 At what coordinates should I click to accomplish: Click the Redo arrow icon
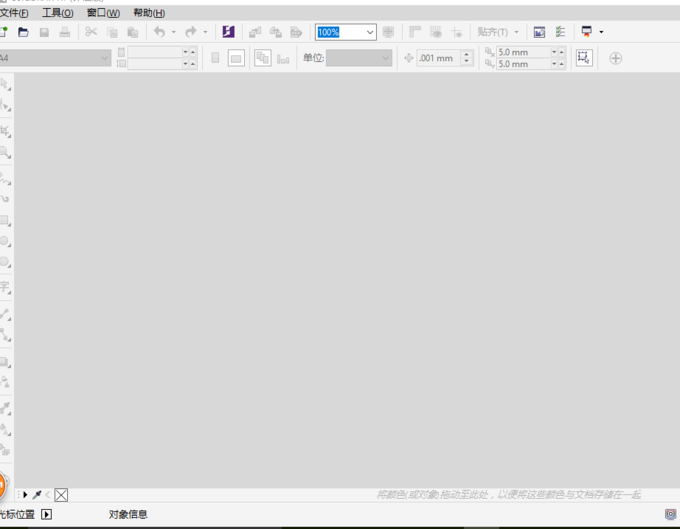(191, 32)
